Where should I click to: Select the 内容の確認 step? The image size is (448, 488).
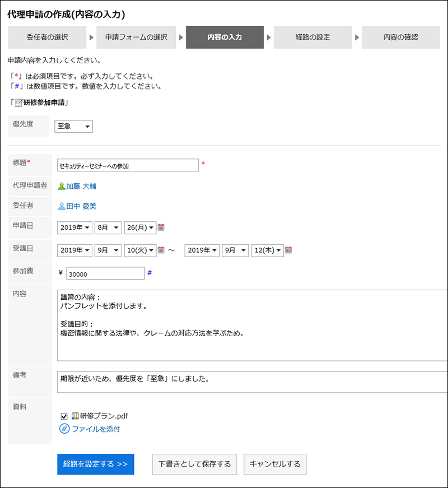point(401,37)
